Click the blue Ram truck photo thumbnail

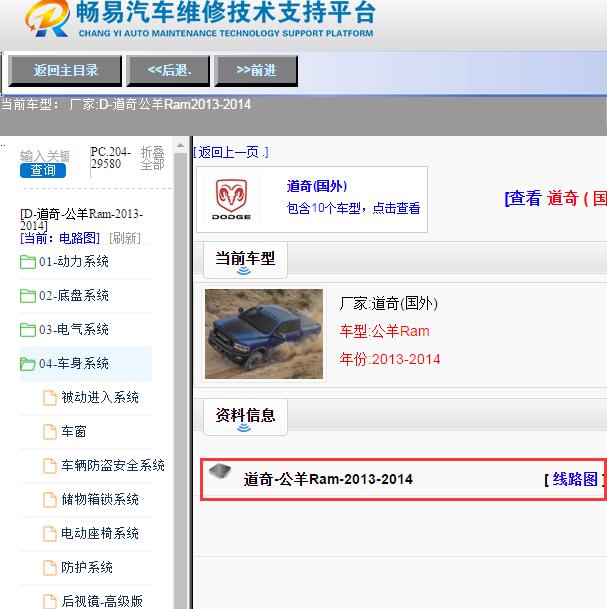[x=264, y=334]
